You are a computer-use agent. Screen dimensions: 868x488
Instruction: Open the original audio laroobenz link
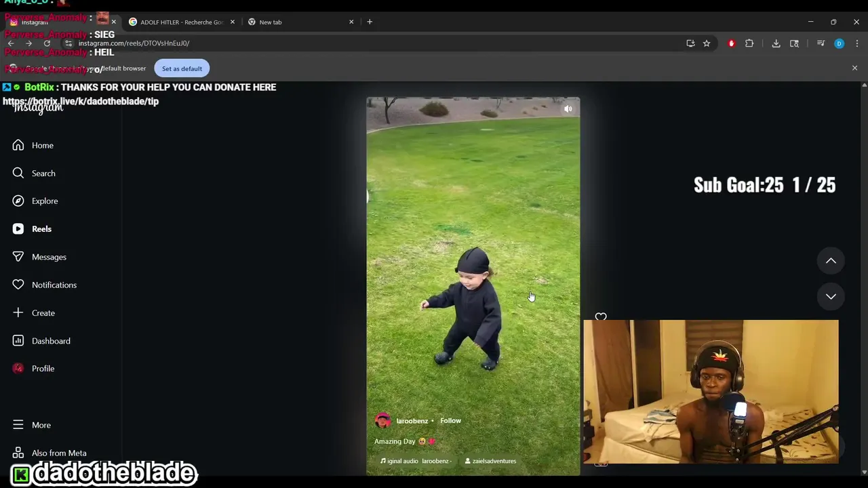(x=415, y=461)
